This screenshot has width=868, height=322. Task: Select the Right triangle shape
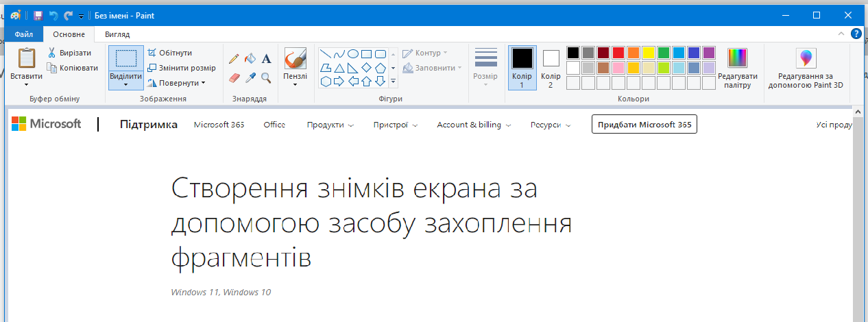coord(353,68)
